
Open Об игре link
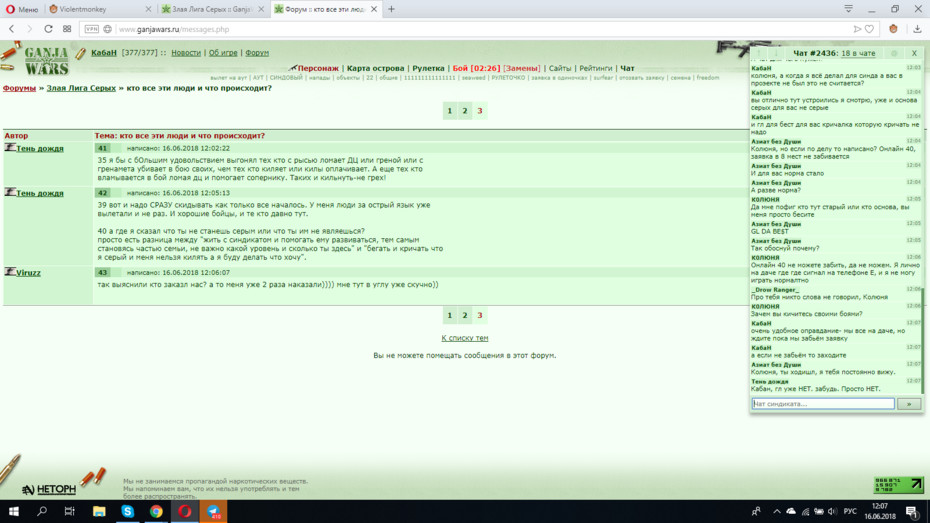223,53
